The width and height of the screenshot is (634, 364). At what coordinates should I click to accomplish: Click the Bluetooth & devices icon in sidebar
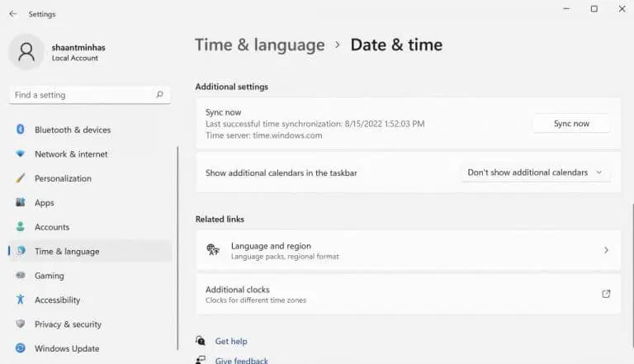pyautogui.click(x=20, y=130)
